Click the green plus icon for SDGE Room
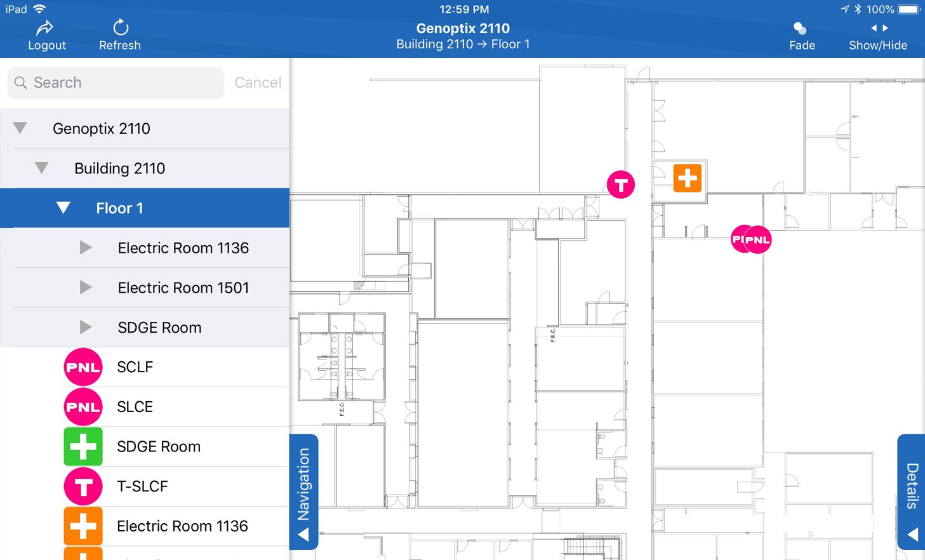925x560 pixels. pos(83,446)
